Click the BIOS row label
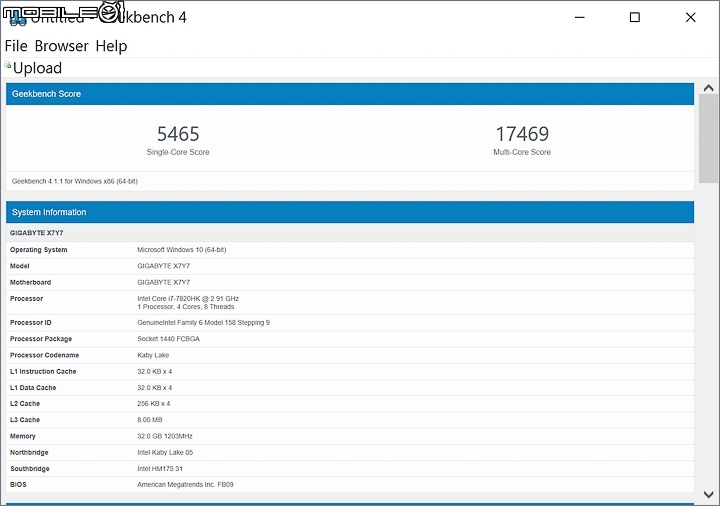This screenshot has width=720, height=506. coord(18,484)
